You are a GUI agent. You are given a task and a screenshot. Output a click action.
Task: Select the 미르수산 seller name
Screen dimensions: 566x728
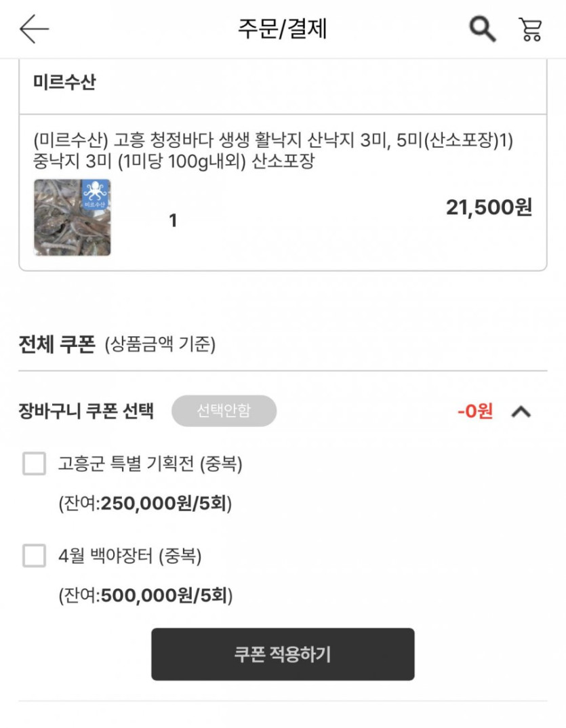click(x=64, y=82)
